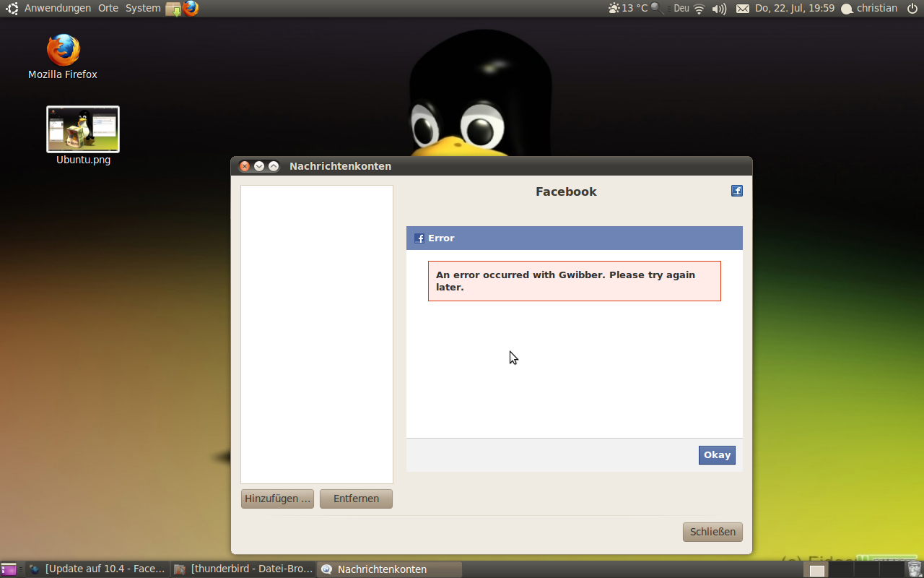Switch to Update auf 10.4 Facebook taskbar window
The width and height of the screenshot is (924, 578).
coord(97,569)
